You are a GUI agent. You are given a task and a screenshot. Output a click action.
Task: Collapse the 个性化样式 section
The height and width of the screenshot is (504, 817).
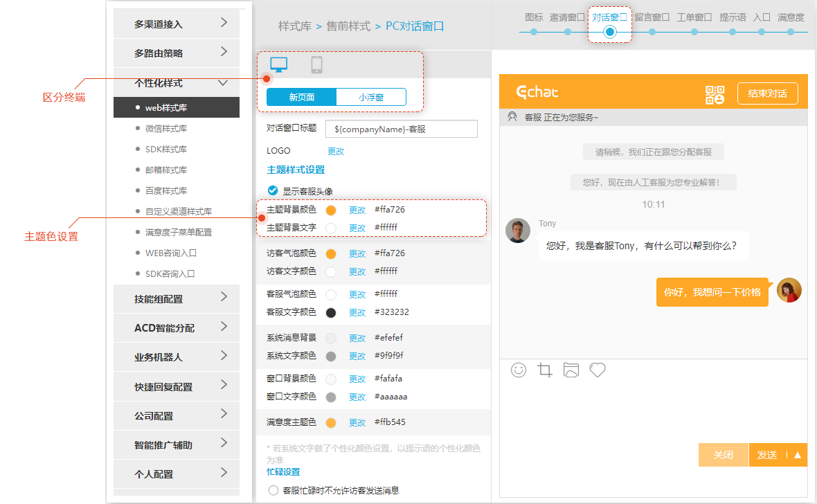click(x=222, y=82)
